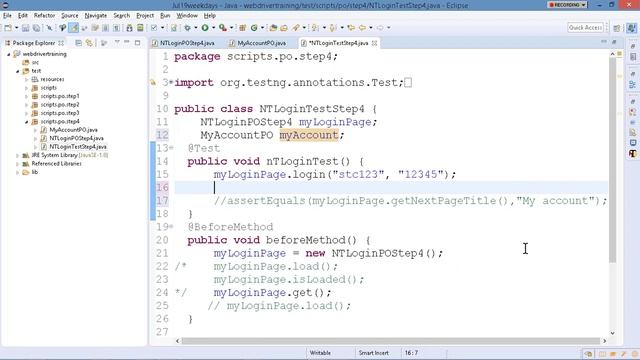This screenshot has height=360, width=640.
Task: Click the Search flashlight toolbar icon
Action: tap(296, 28)
